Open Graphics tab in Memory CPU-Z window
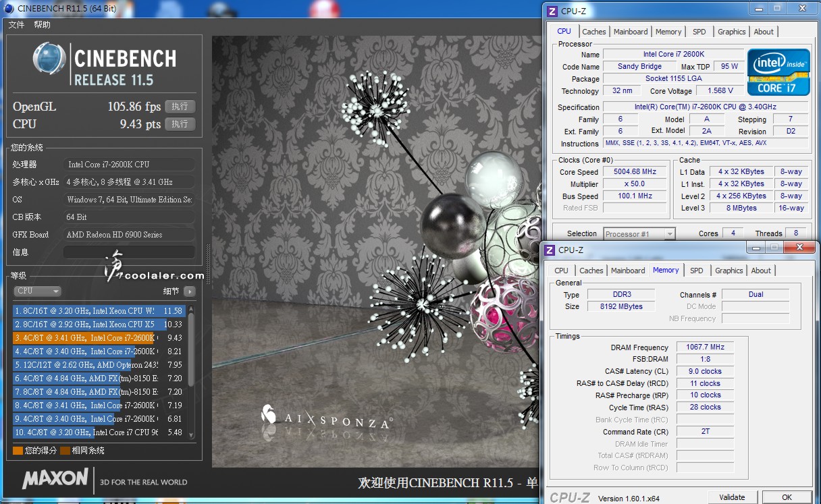821x504 pixels. pos(729,271)
